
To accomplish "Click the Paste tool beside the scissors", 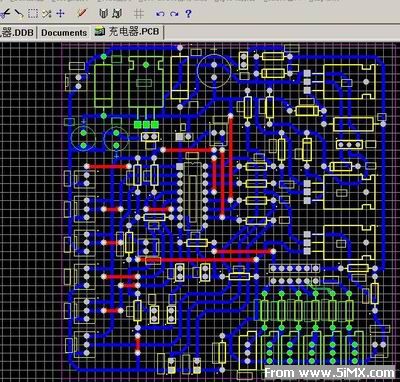I will pos(19,14).
